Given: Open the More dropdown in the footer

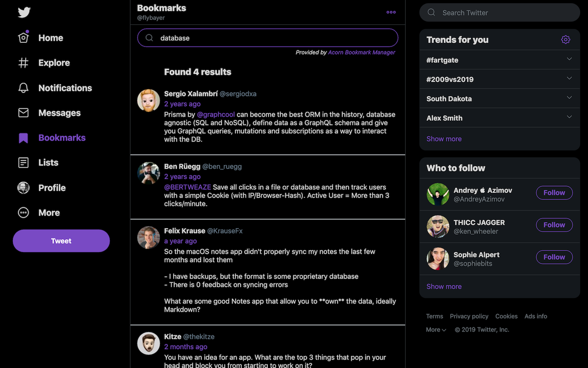Looking at the screenshot, I should pyautogui.click(x=435, y=329).
